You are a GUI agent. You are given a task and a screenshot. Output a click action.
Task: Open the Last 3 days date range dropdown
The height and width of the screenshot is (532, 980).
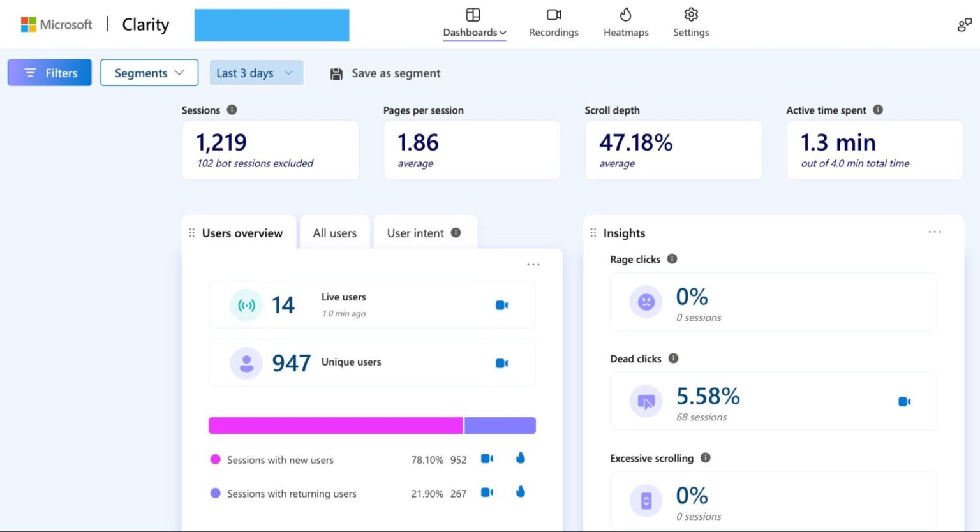pos(255,73)
